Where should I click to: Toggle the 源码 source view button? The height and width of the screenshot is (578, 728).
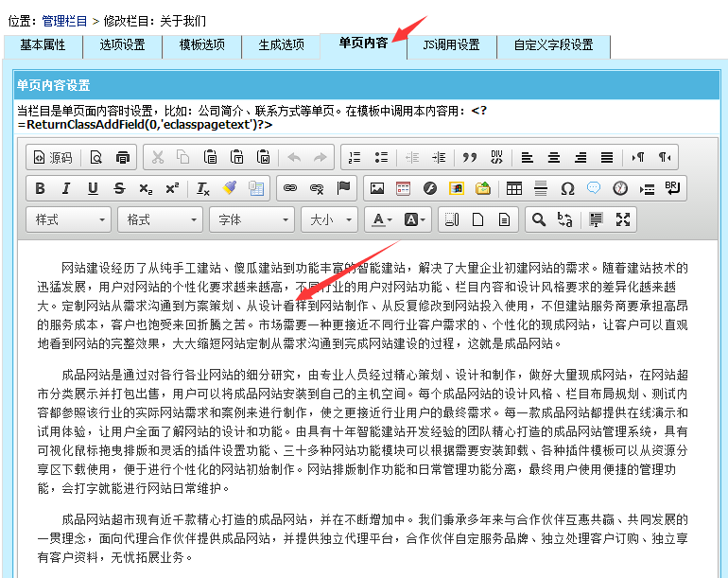53,158
